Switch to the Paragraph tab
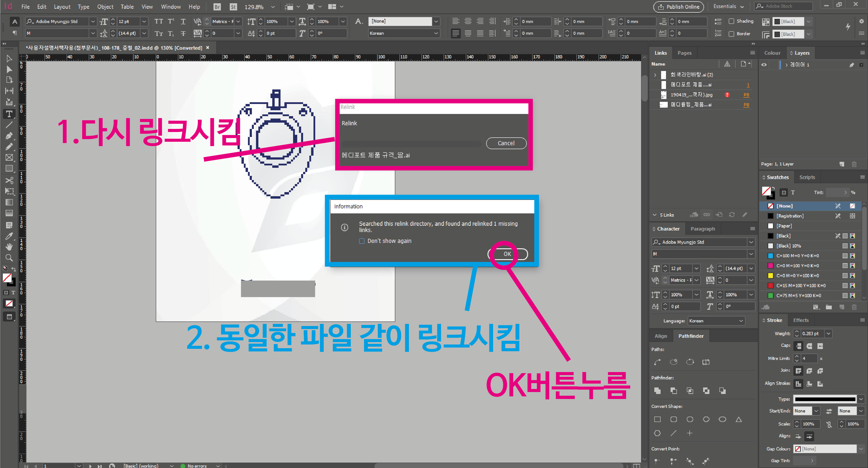868x468 pixels. click(x=702, y=229)
